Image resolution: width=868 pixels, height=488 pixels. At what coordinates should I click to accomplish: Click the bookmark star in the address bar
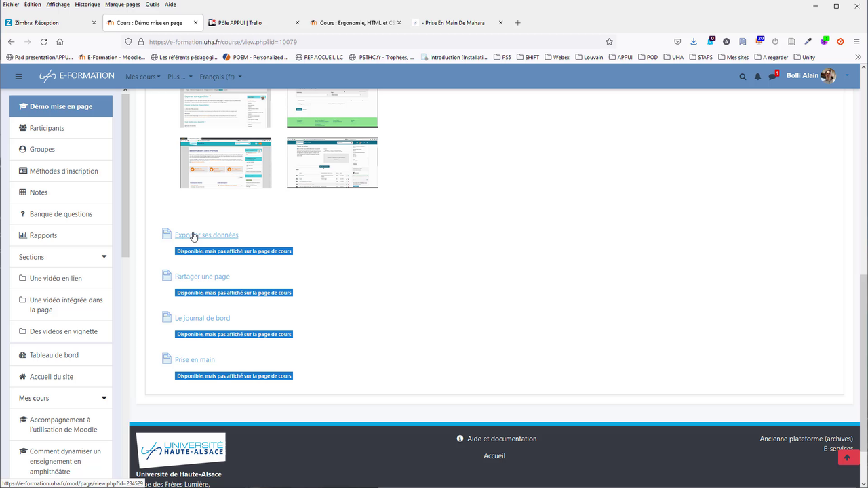(x=609, y=41)
